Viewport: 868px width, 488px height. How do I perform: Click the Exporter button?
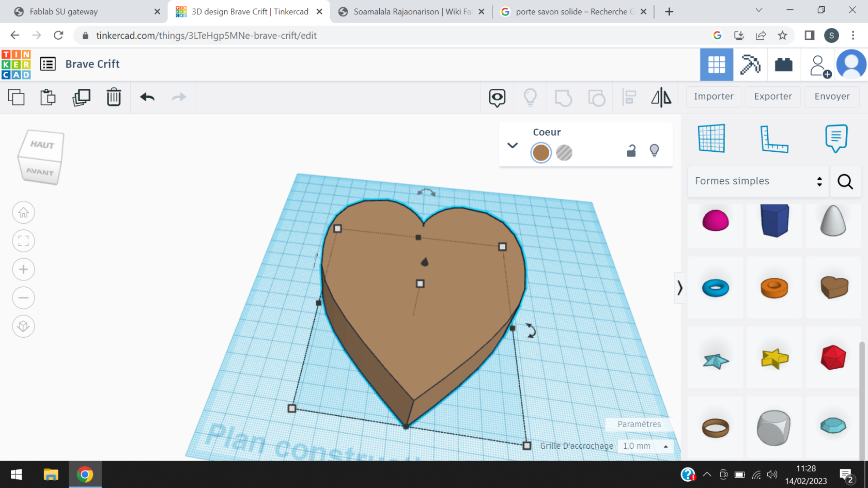[773, 97]
